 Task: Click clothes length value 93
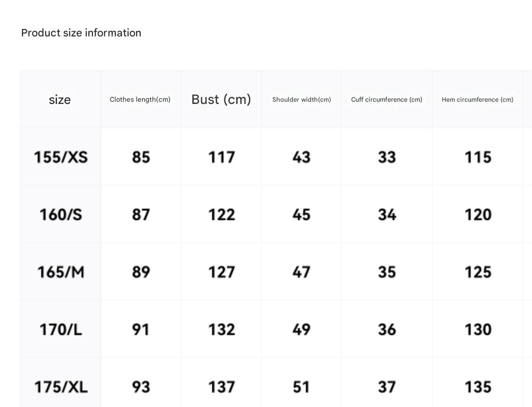click(x=141, y=387)
